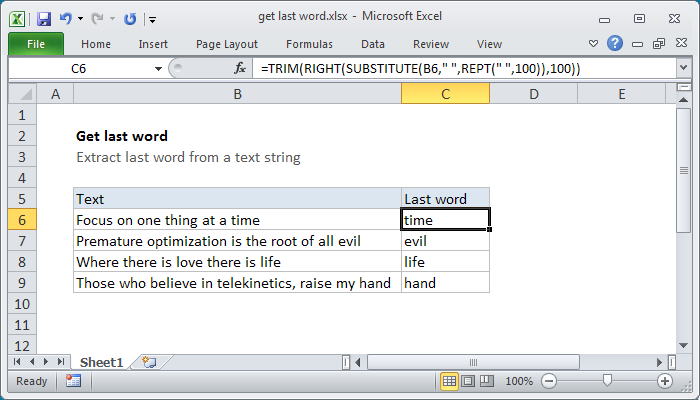Select cell with 'Premature optimization' text

(x=238, y=241)
